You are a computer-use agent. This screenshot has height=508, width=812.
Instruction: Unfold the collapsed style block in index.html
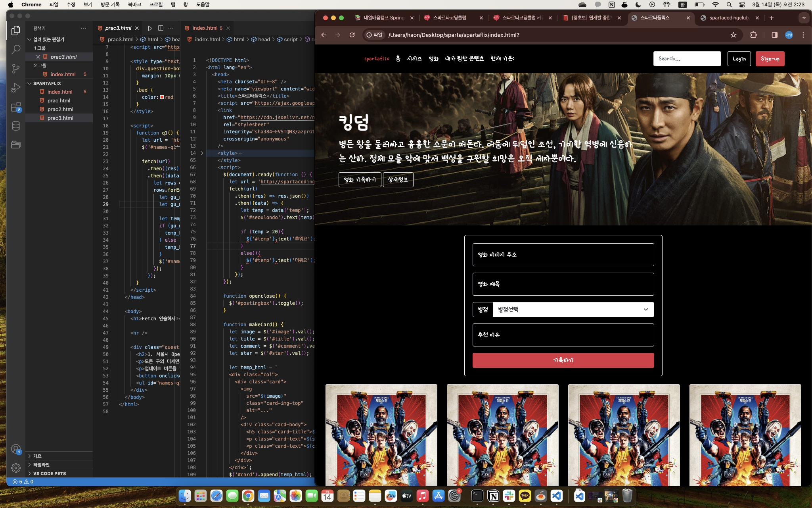click(202, 153)
